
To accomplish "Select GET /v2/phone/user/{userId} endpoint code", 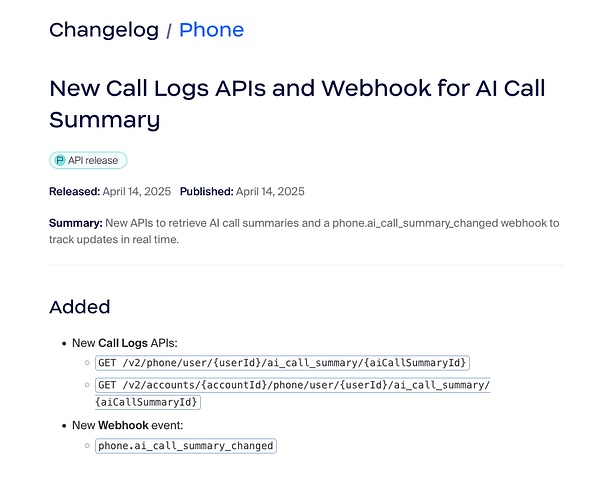I will pos(282,363).
